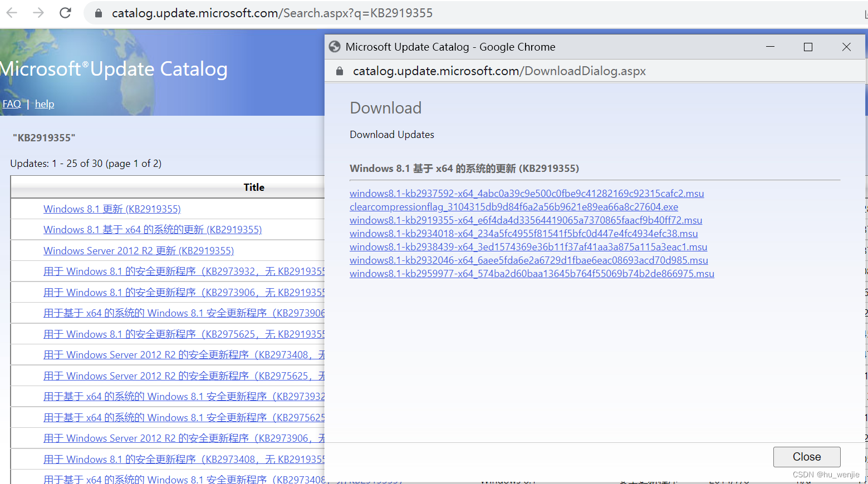Reload the current page

click(x=65, y=12)
